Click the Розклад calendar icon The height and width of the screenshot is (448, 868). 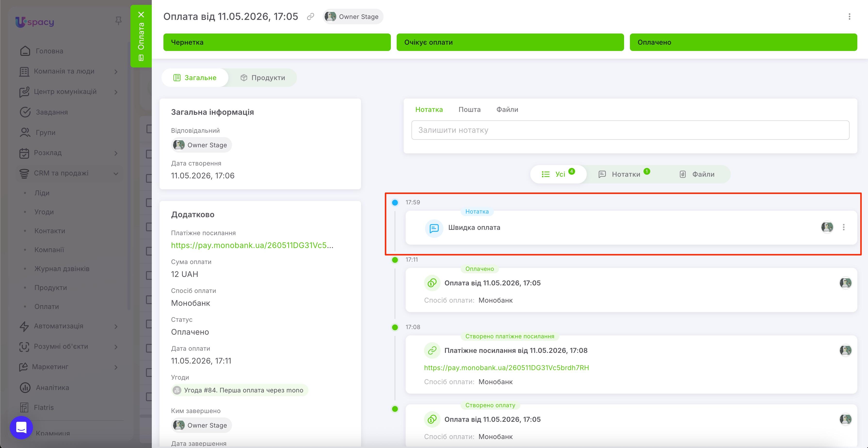click(24, 153)
